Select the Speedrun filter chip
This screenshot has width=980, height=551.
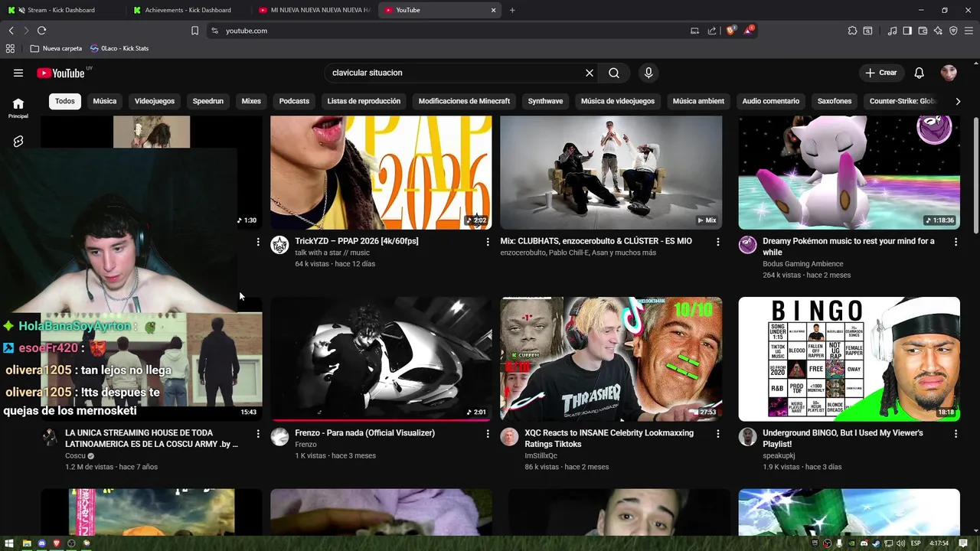coord(208,101)
